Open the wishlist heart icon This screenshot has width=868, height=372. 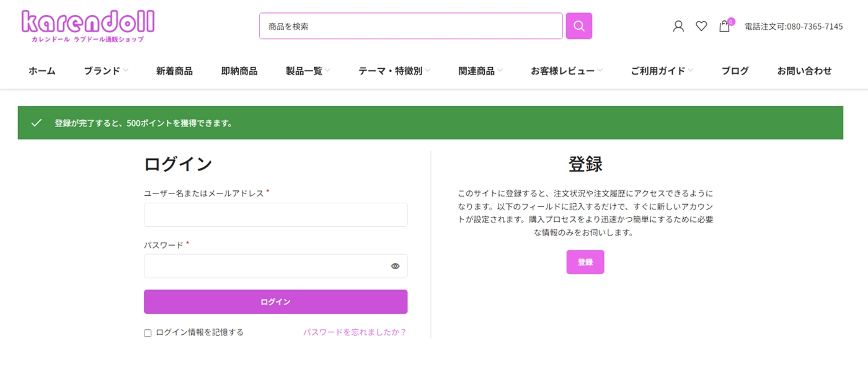click(x=701, y=26)
